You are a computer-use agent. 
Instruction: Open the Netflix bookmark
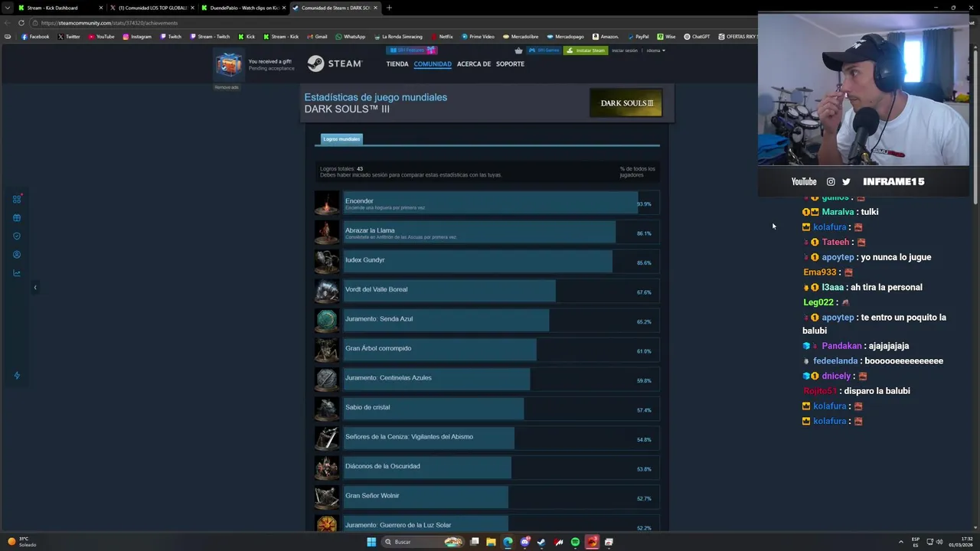coord(442,37)
